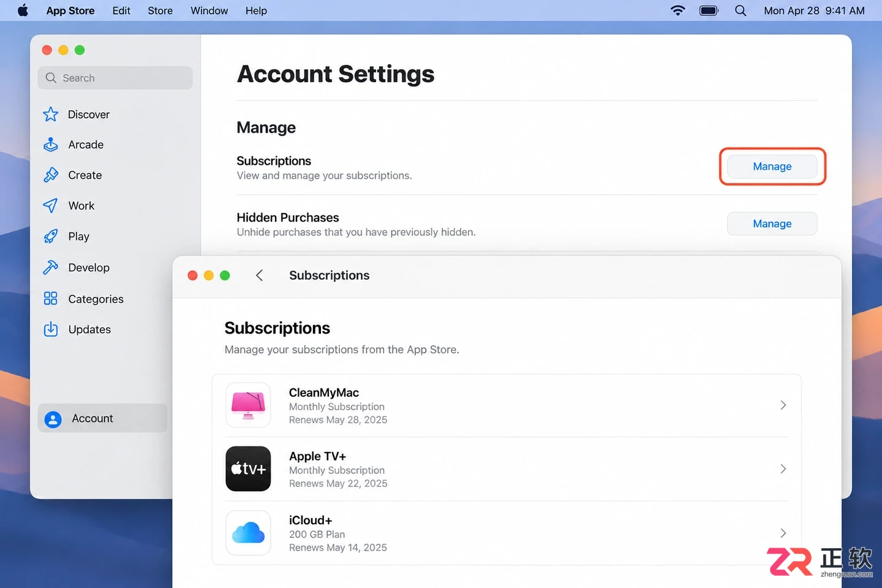This screenshot has height=588, width=882.
Task: Zoom the Subscriptions window with green button
Action: pyautogui.click(x=225, y=276)
